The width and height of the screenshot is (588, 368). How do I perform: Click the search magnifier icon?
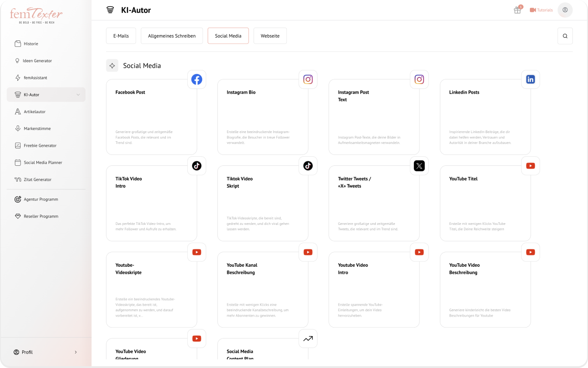(x=565, y=36)
